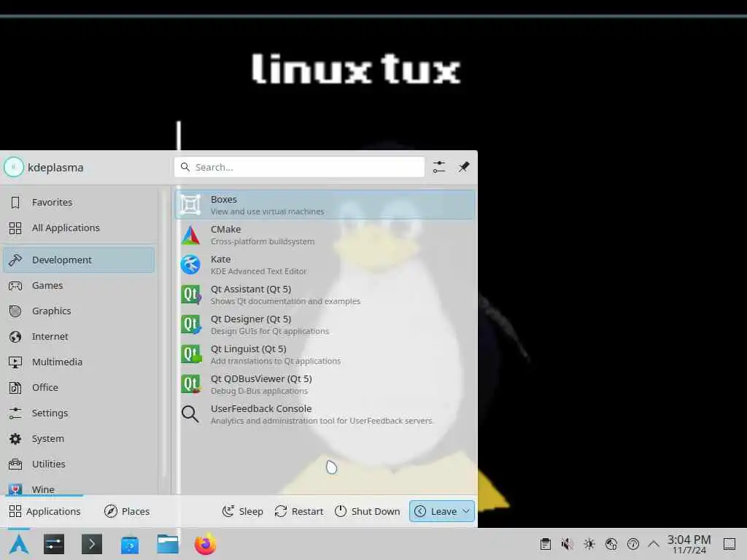Open UserFeedback Console
This screenshot has width=747, height=560.
pyautogui.click(x=325, y=414)
